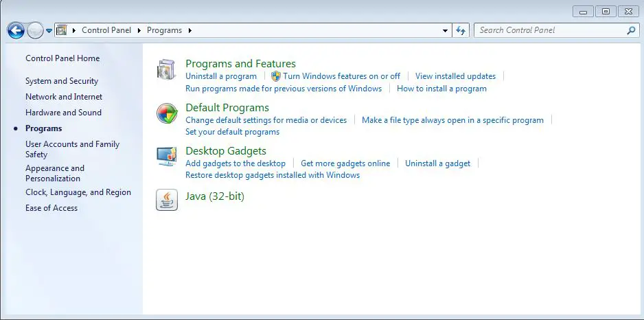644x320 pixels.
Task: Go to Network and Internet category
Action: coord(64,97)
